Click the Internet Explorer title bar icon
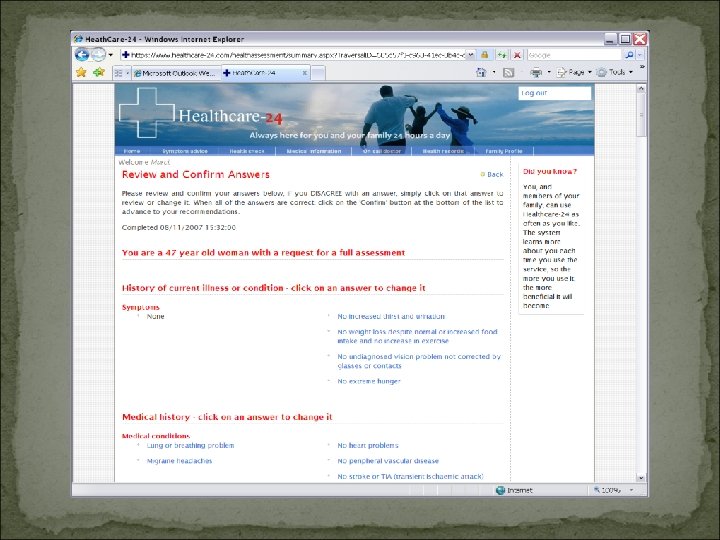Viewport: 720px width, 540px height. pyautogui.click(x=79, y=39)
